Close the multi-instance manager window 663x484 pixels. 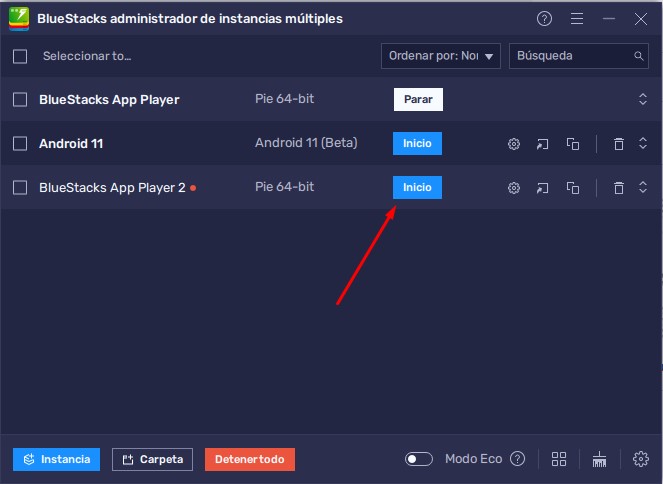(x=641, y=19)
